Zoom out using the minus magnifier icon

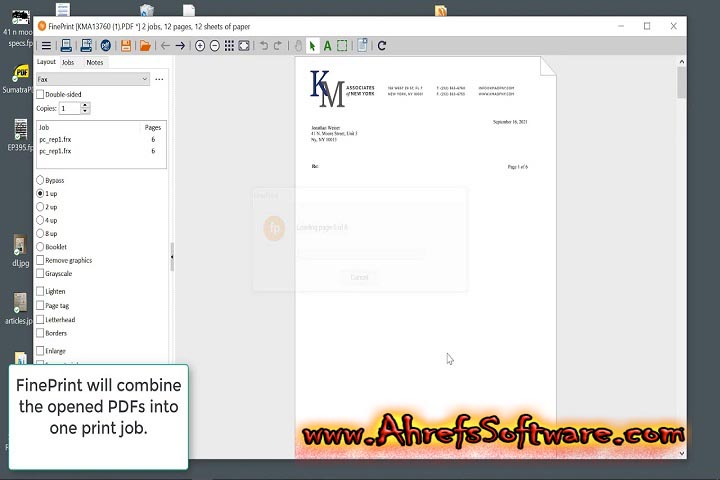pos(214,45)
